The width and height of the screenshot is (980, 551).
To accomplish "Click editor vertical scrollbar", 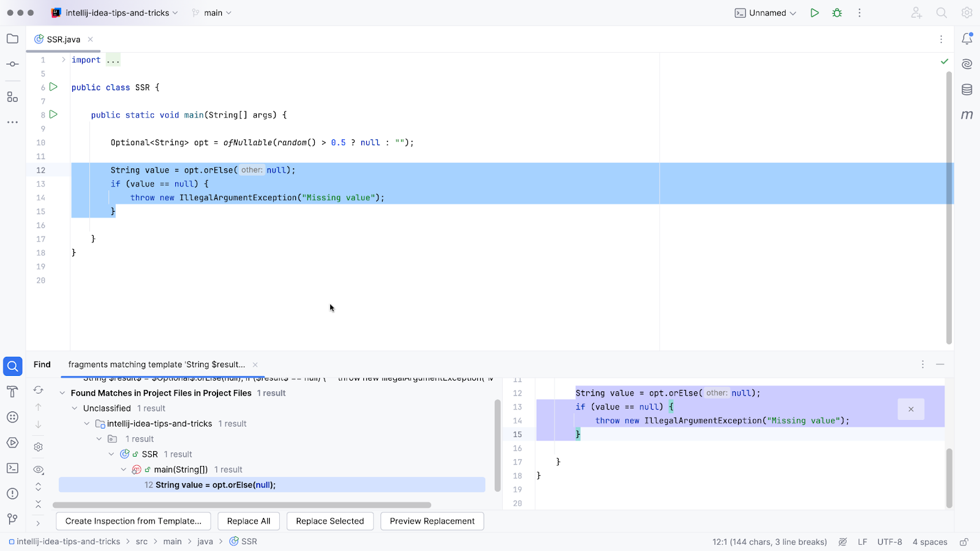I will point(949,208).
